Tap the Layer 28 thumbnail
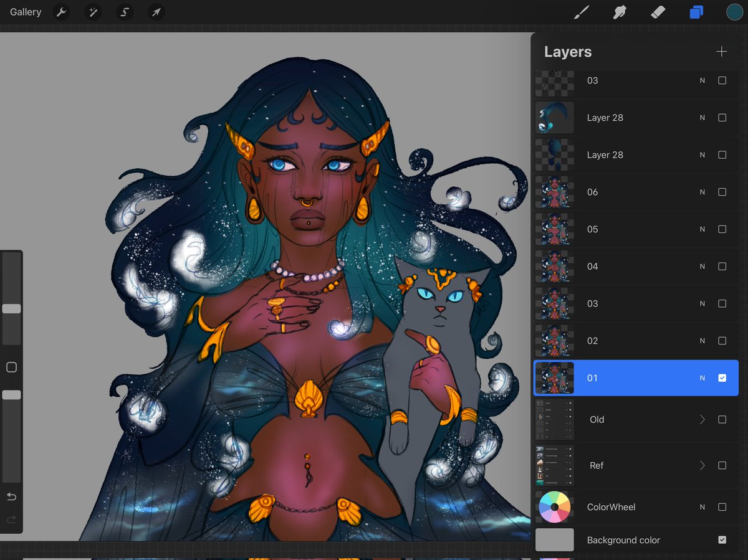The image size is (748, 560). [x=554, y=118]
